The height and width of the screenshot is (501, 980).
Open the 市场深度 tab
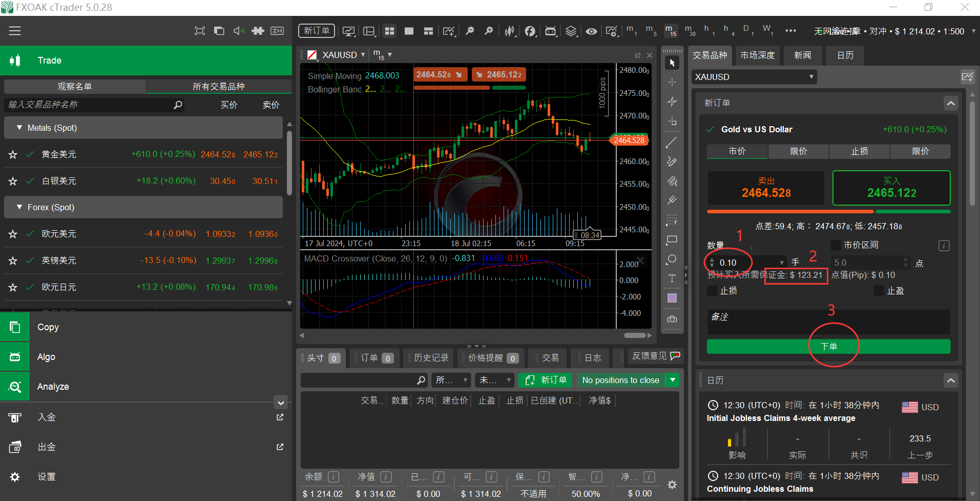[758, 55]
